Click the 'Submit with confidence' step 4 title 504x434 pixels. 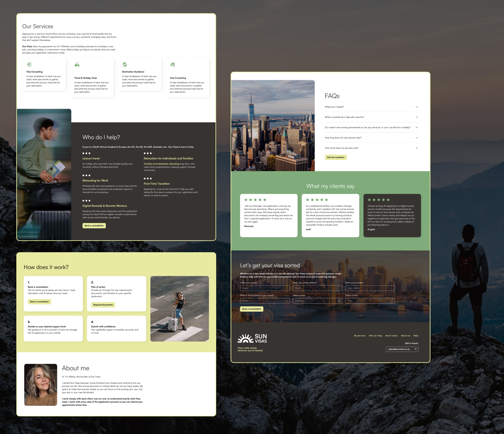point(103,327)
